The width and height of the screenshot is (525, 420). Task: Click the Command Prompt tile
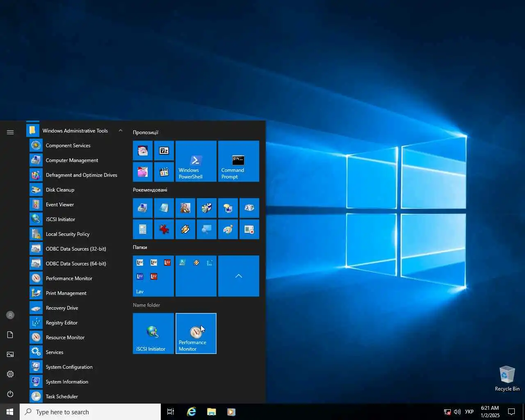tap(239, 161)
